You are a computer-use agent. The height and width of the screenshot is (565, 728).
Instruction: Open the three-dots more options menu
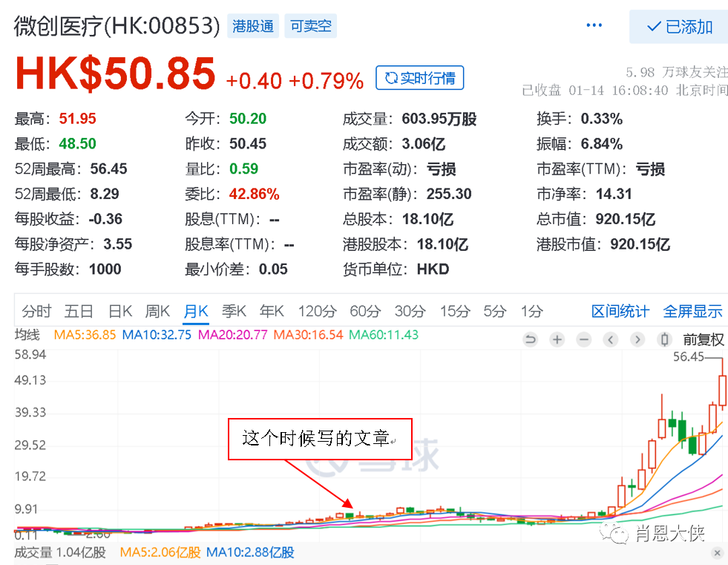click(x=594, y=25)
